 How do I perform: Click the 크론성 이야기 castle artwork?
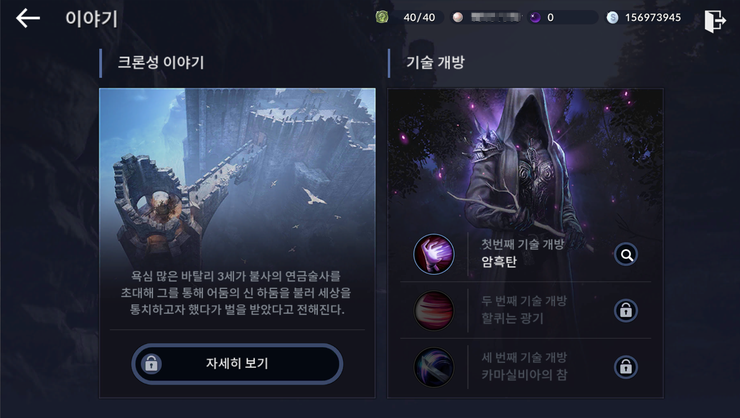(x=237, y=179)
